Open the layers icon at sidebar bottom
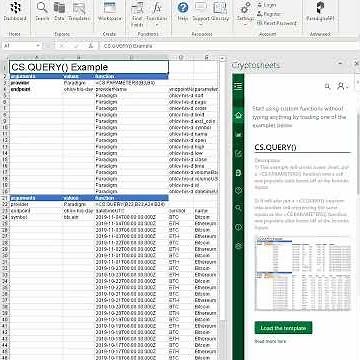The width and height of the screenshot is (360, 360). (x=238, y=246)
